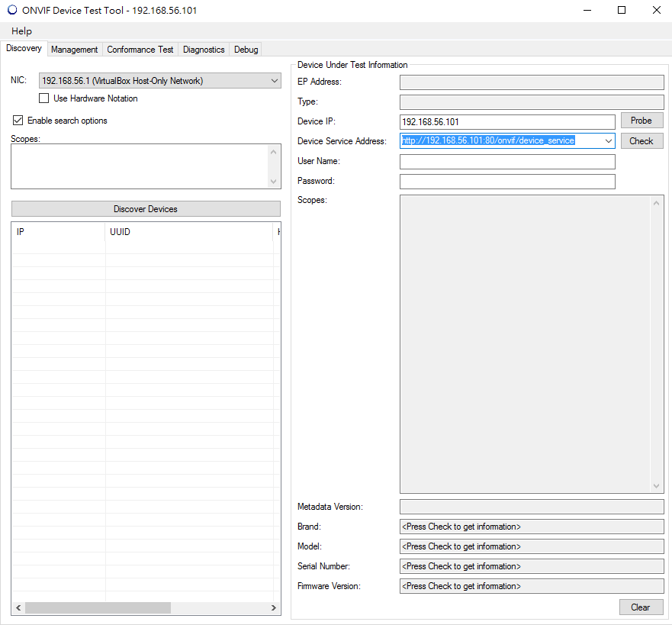Click the ONVIF app icon in title bar
This screenshot has height=625, width=672.
12,10
